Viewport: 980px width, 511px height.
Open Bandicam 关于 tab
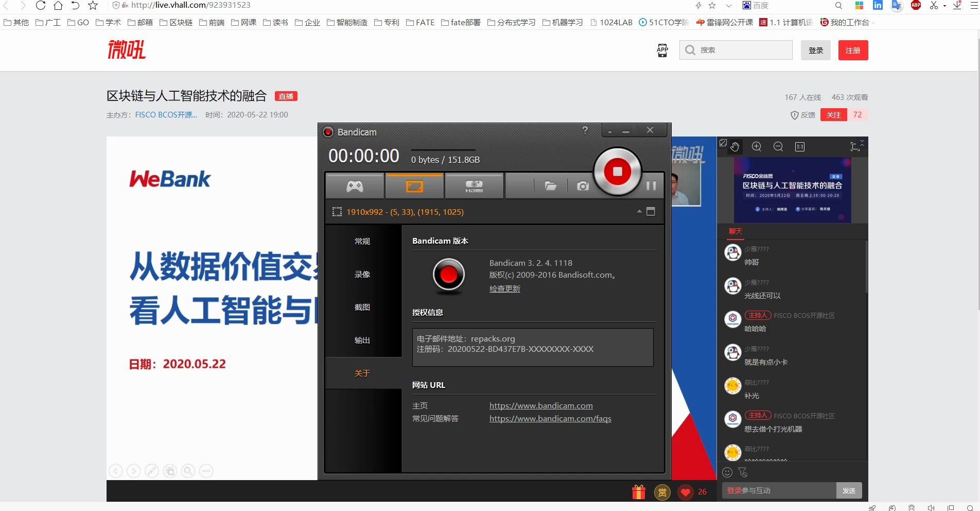coord(362,373)
